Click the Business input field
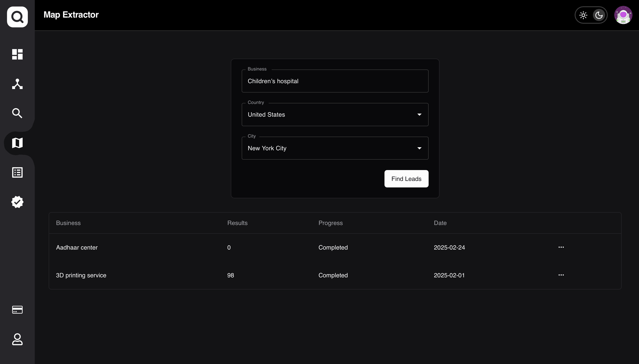Screen dimensions: 639x364 click(335, 81)
